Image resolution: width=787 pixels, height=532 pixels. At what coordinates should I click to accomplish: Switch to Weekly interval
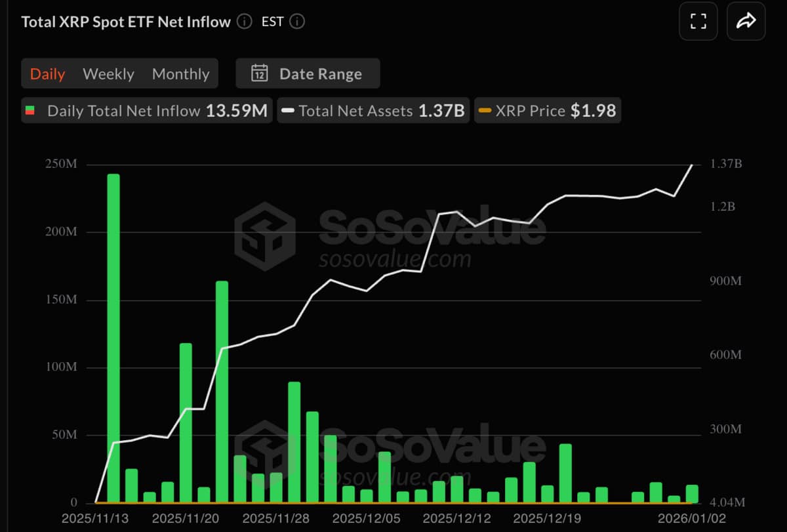pos(108,73)
